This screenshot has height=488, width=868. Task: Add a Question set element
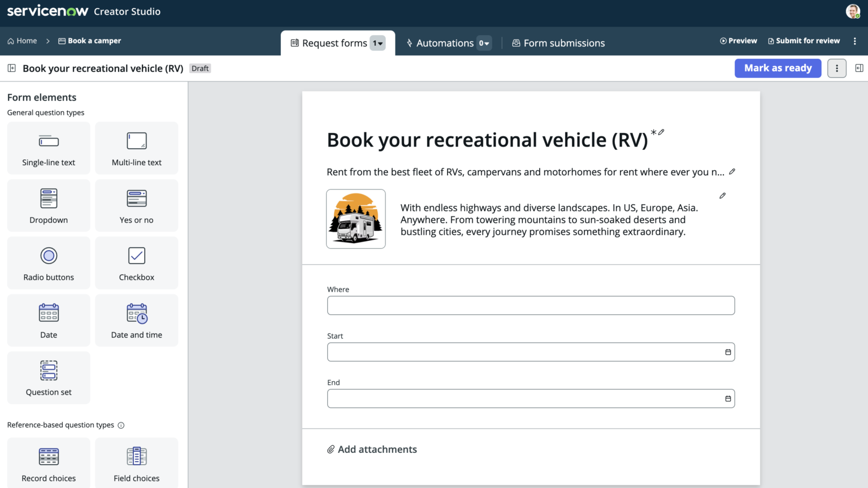[x=48, y=378]
